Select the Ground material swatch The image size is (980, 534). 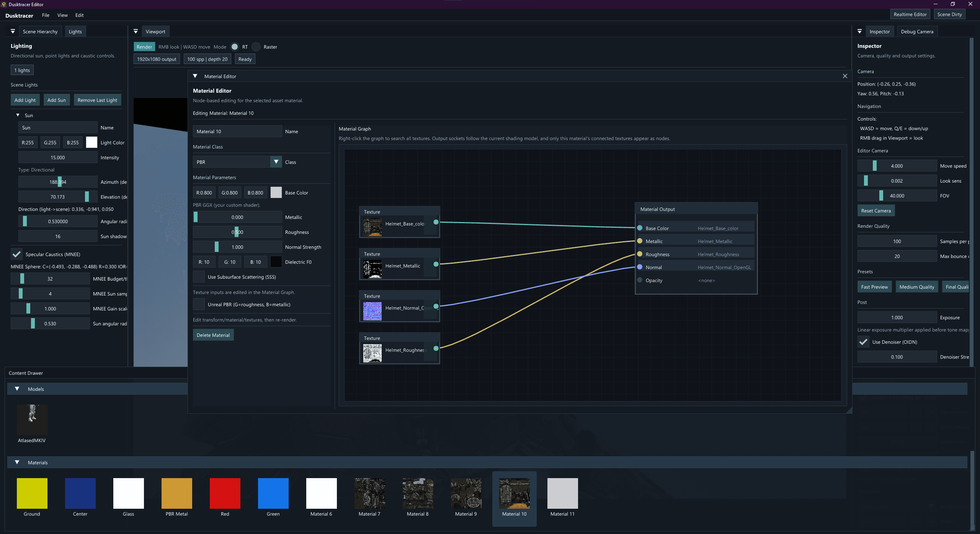32,493
